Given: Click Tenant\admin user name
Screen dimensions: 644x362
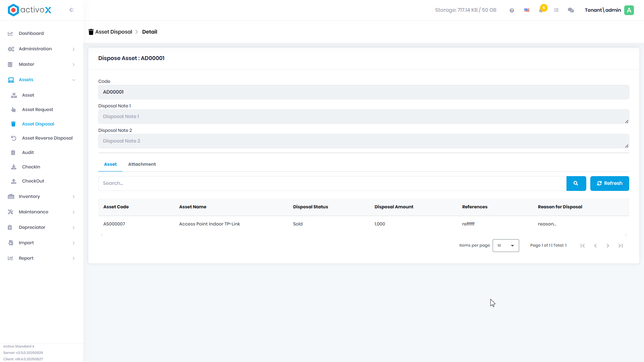Looking at the screenshot, I should pyautogui.click(x=603, y=10).
